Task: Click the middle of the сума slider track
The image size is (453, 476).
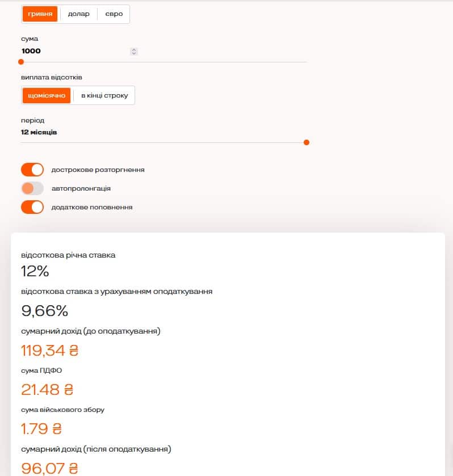Action: coord(163,62)
